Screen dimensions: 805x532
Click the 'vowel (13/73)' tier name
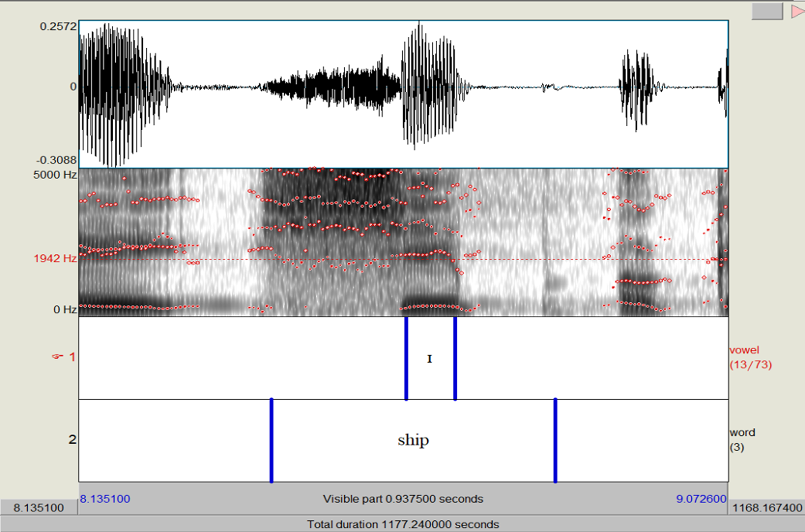[x=751, y=357]
